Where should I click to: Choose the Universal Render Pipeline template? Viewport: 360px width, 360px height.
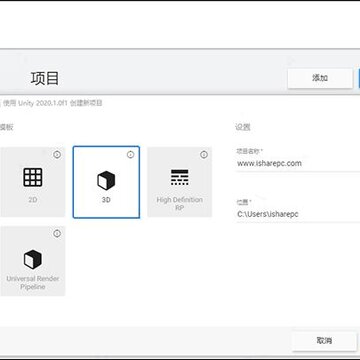(x=33, y=261)
